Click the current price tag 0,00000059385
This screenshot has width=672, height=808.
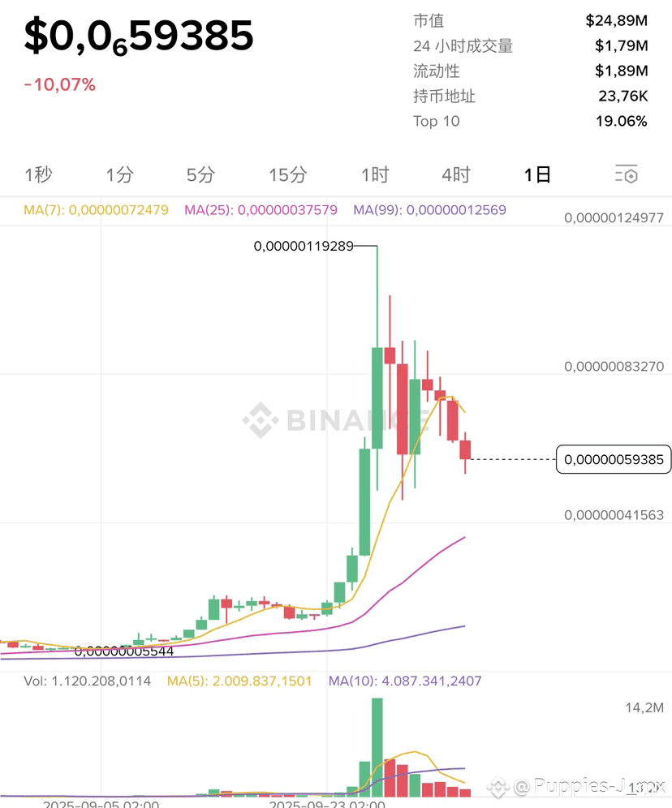click(x=614, y=459)
